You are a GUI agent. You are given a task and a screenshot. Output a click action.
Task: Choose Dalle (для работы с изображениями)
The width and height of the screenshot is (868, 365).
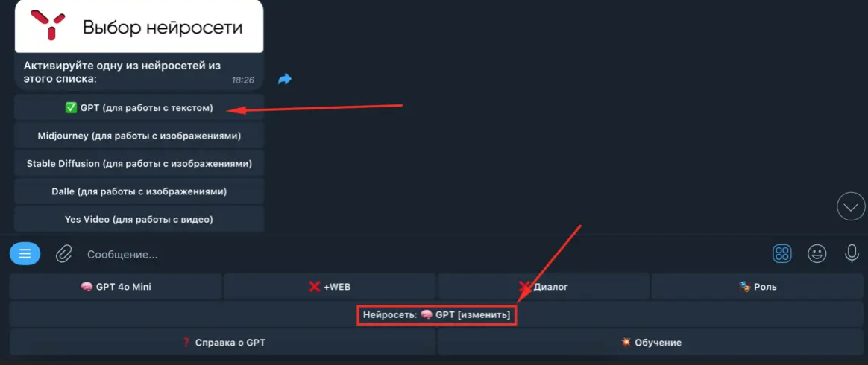[139, 191]
